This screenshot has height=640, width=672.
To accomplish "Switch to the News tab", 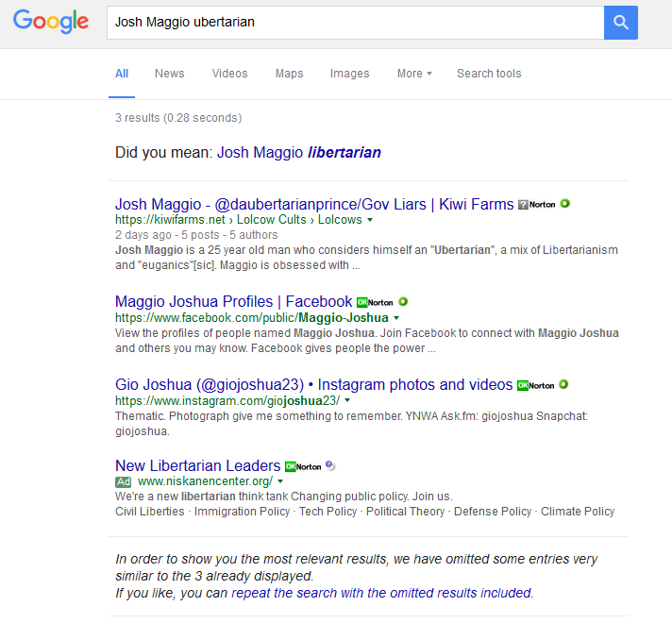I will point(170,74).
